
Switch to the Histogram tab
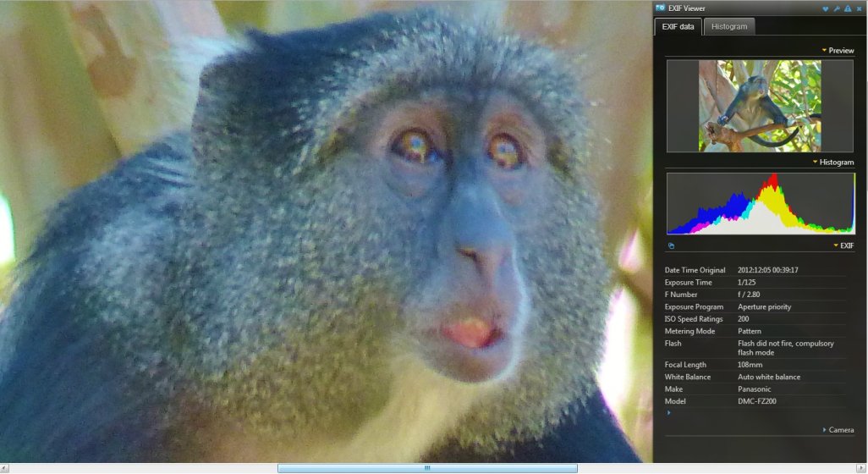(x=729, y=26)
